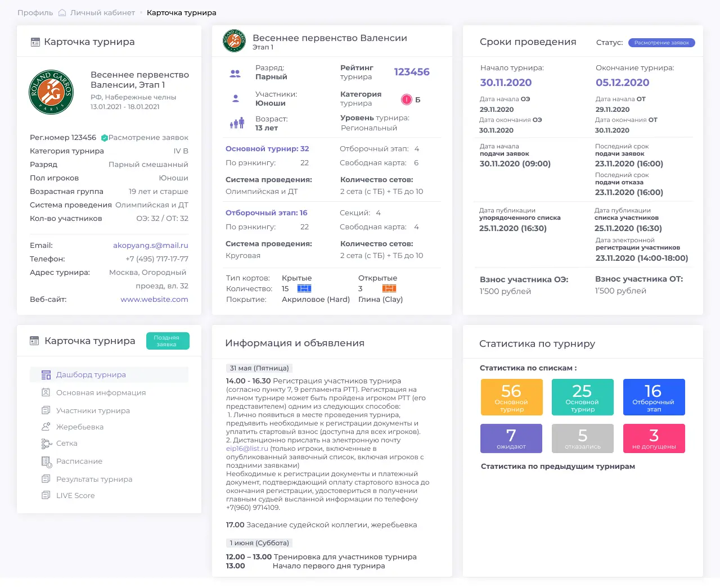Screen dimensions: 720x588
Task: Go to Личный кабинет breadcrumb
Action: (102, 13)
